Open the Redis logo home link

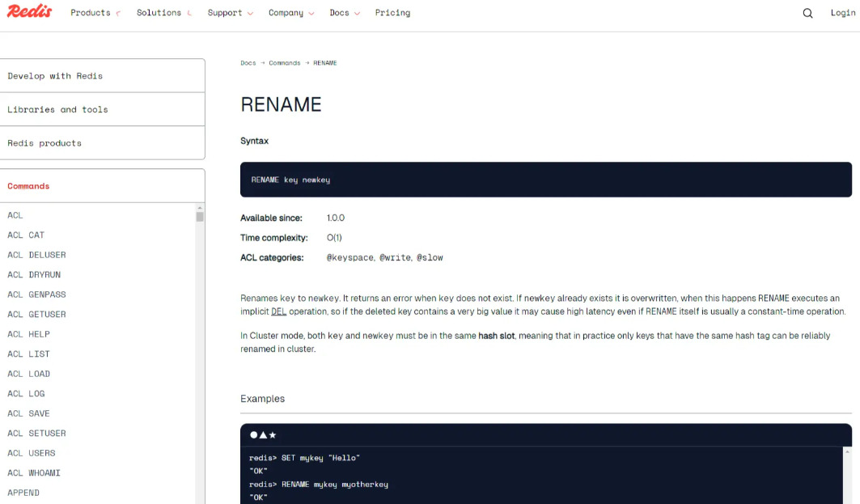pos(30,11)
